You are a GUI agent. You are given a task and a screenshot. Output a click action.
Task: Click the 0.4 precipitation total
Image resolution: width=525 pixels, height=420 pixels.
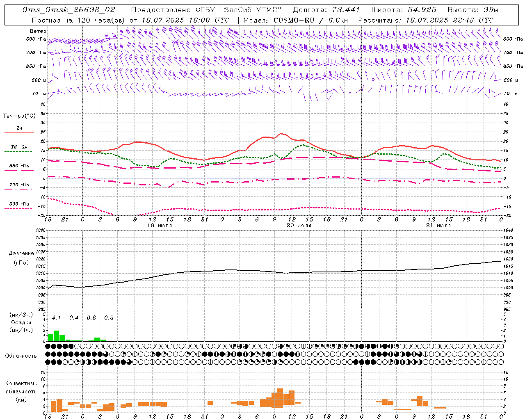click(x=74, y=317)
